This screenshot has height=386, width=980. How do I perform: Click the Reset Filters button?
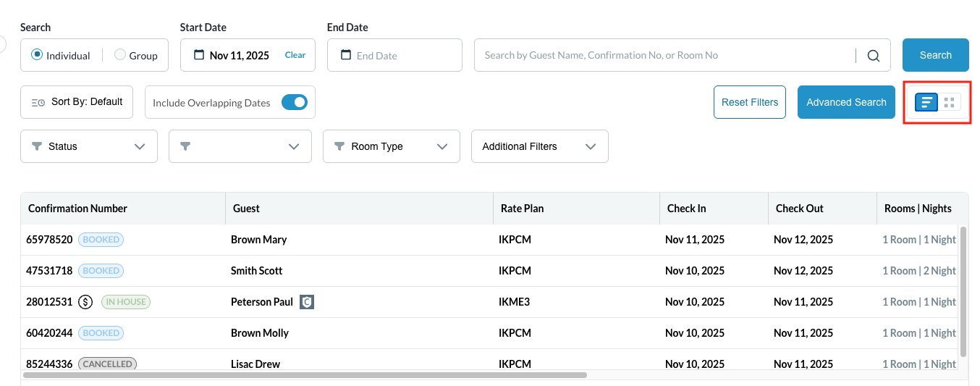tap(749, 102)
